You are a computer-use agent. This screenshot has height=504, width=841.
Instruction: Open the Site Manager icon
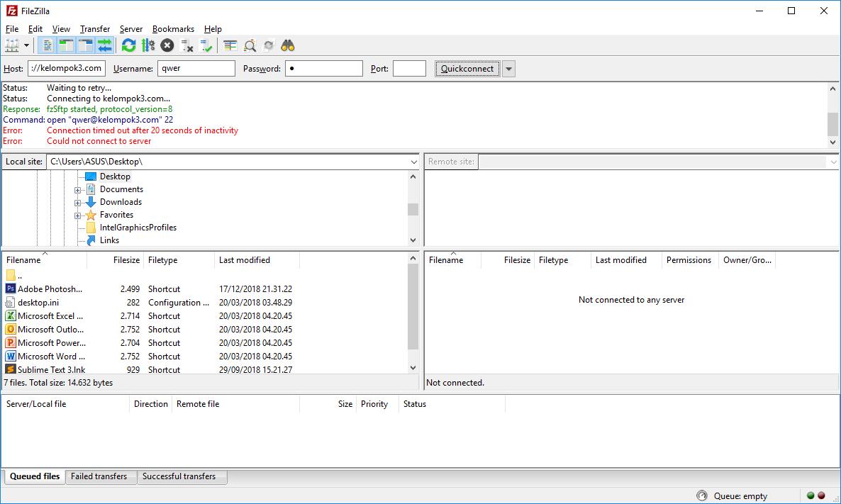tap(12, 46)
